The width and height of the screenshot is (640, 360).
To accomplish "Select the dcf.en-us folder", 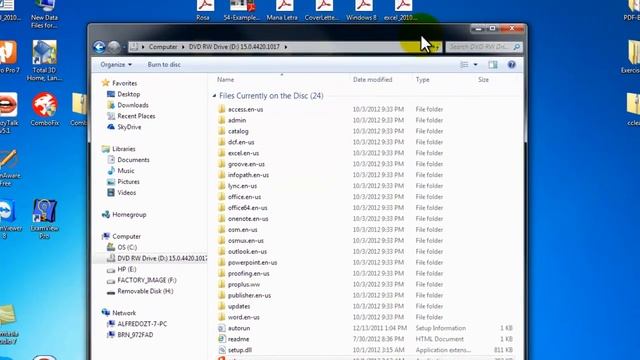I will 241,142.
